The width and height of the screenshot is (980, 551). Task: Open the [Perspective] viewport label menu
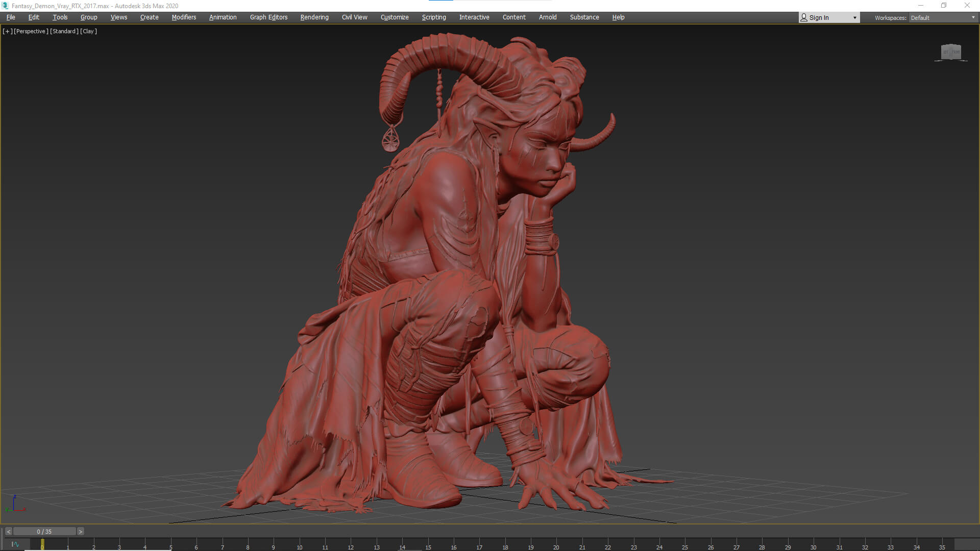(31, 31)
